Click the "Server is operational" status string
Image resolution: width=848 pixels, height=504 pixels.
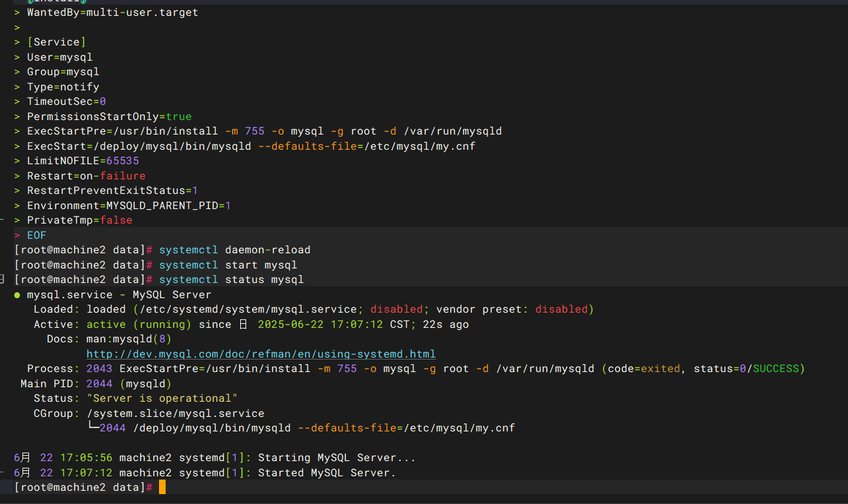(162, 398)
